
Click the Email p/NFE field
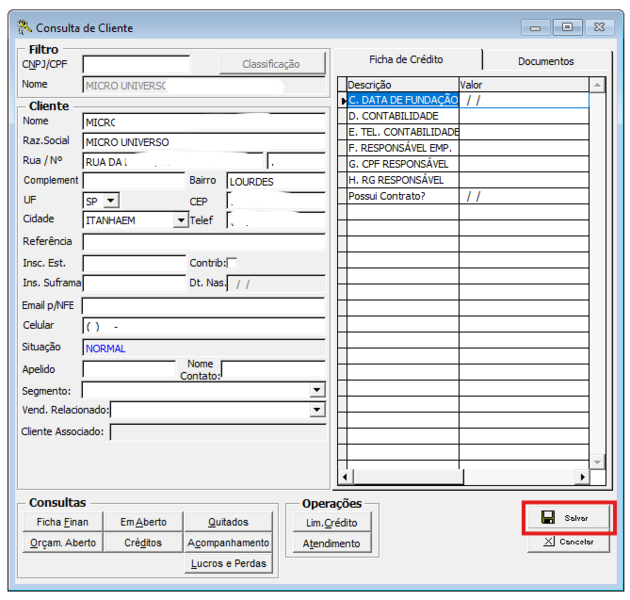(x=204, y=306)
